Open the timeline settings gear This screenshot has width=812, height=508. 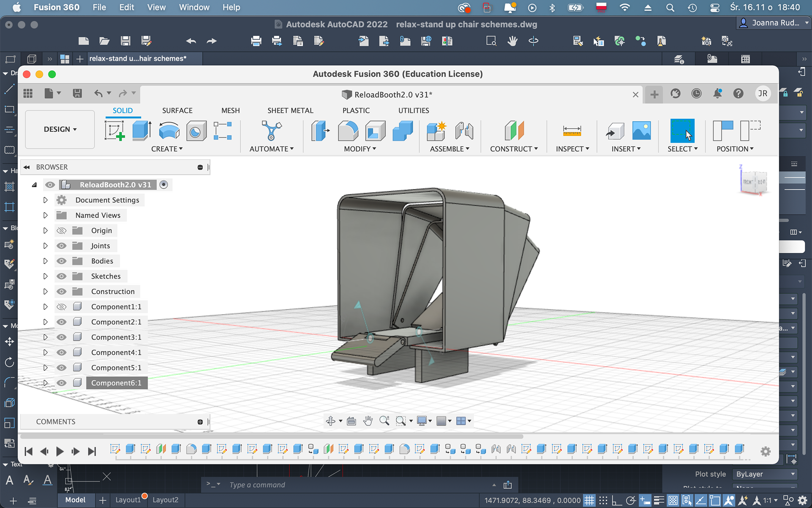765,451
